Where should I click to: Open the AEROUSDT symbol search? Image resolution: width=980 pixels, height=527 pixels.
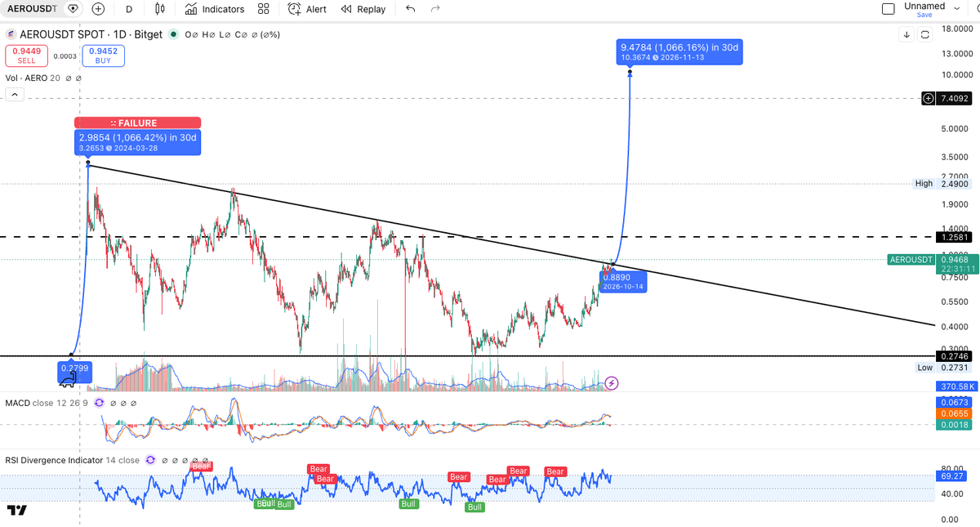[x=31, y=9]
